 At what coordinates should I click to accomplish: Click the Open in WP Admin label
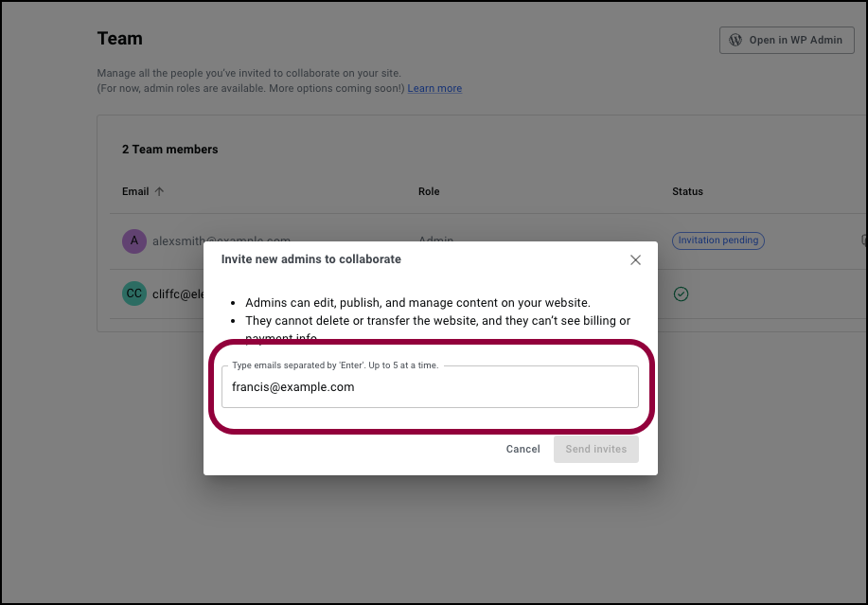(x=795, y=40)
